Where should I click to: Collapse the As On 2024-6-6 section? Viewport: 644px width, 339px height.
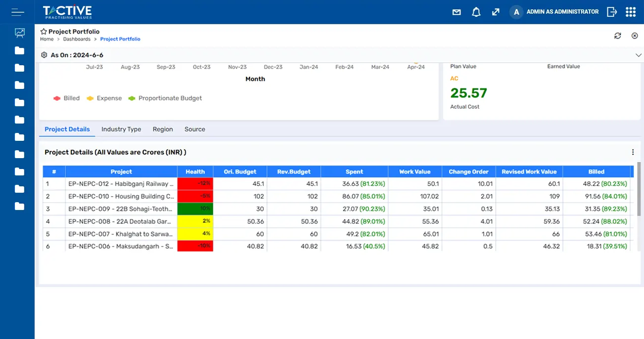[639, 55]
